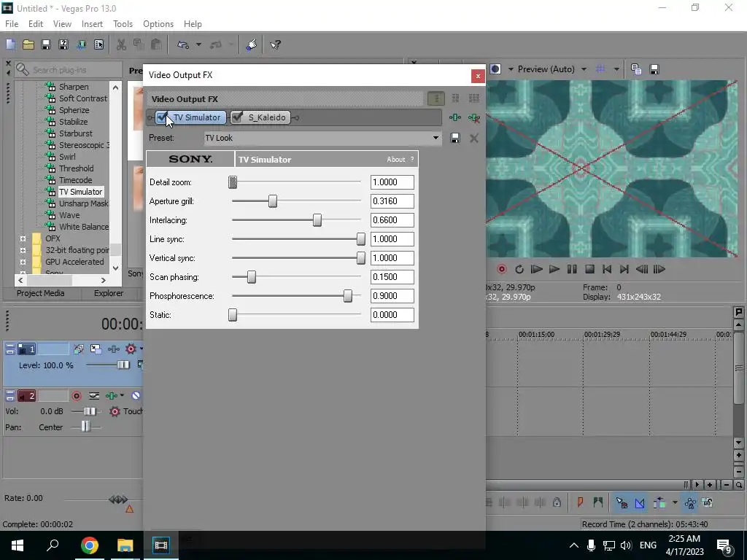Select White Balance plug-in

click(83, 227)
